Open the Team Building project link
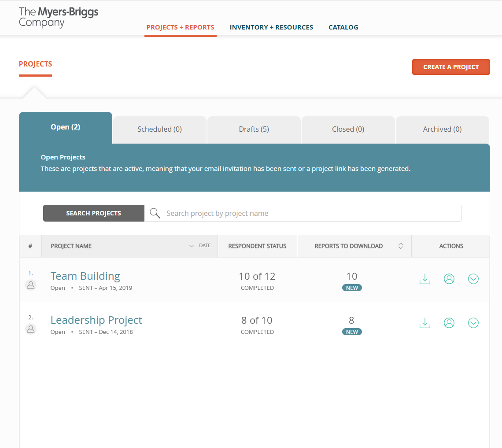 [x=85, y=276]
